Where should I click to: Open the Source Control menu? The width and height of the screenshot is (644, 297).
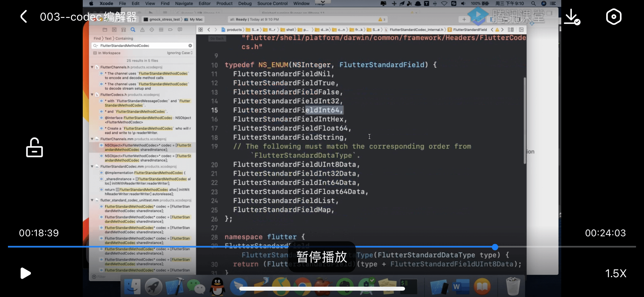pos(272,3)
